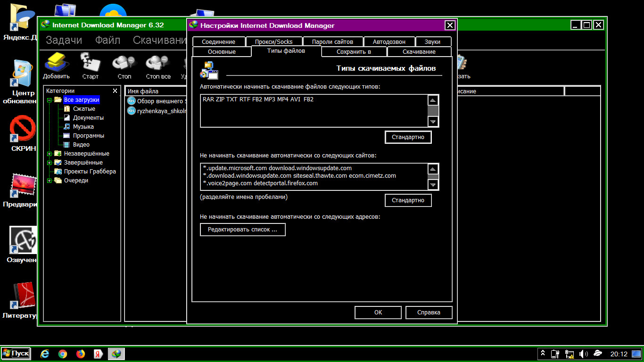The width and height of the screenshot is (644, 362).
Task: Expand the Незавершённые tree branch
Action: [49, 154]
